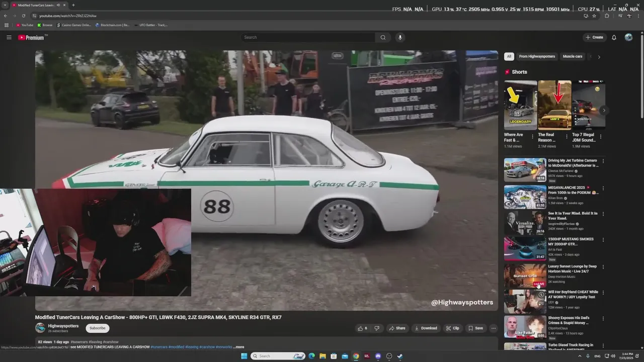
Task: Open media controls icon in Chrome toolbar
Action: 620,16
